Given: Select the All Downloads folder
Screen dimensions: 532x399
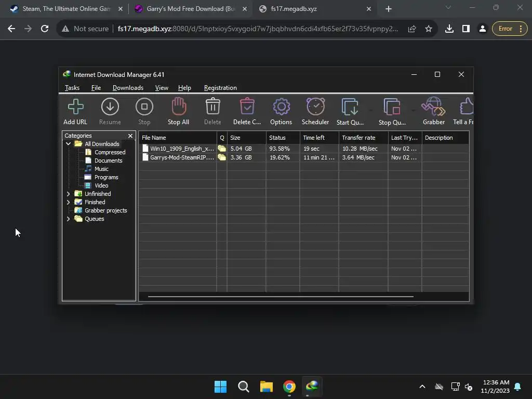Looking at the screenshot, I should (x=102, y=144).
